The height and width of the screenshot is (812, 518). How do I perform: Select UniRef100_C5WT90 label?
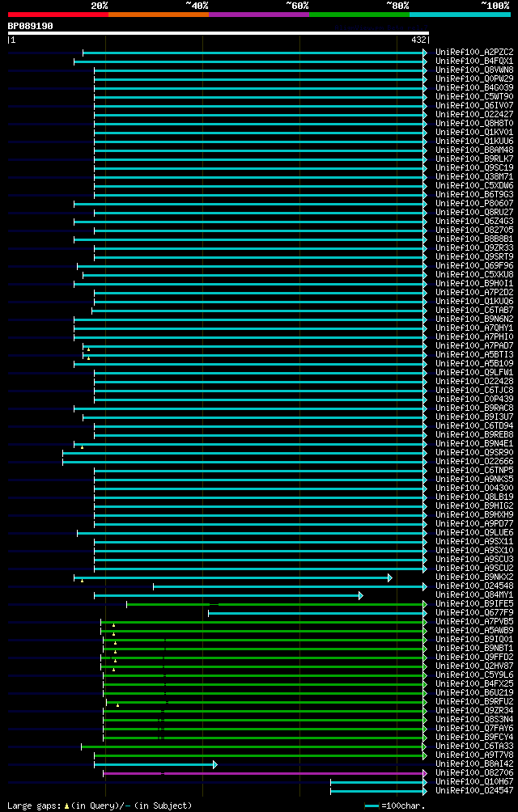[474, 97]
